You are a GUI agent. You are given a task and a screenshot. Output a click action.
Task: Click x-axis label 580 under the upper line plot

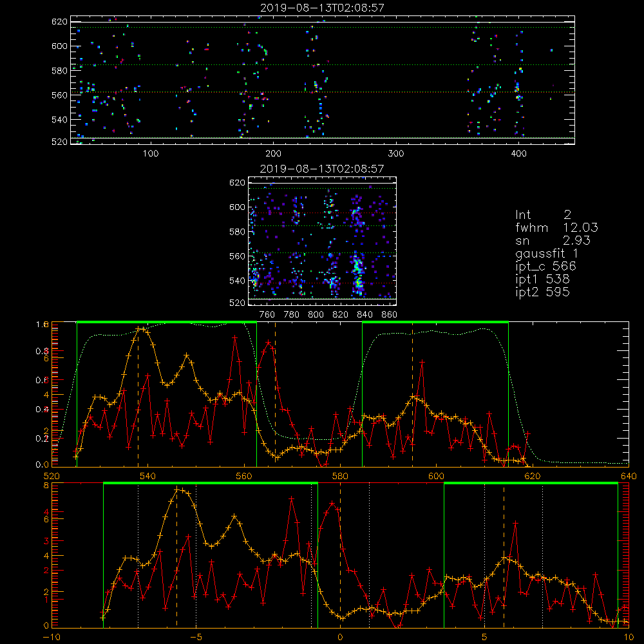pos(340,477)
